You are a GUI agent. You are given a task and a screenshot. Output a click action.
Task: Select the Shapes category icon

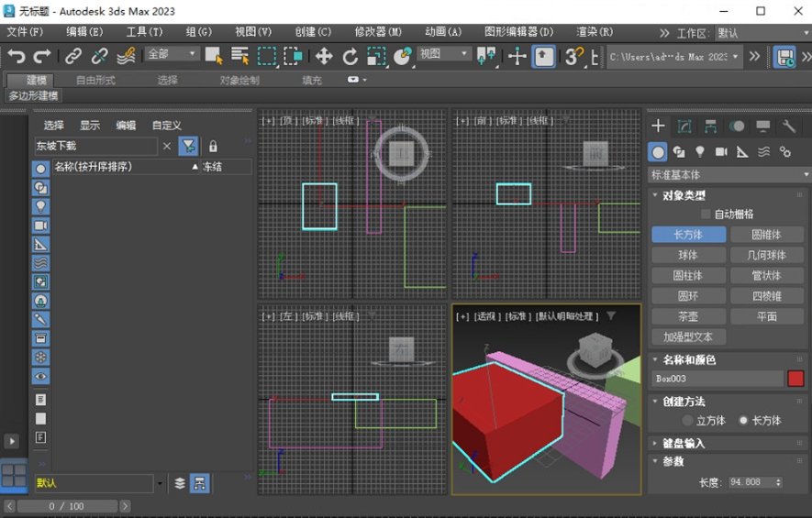click(x=679, y=151)
